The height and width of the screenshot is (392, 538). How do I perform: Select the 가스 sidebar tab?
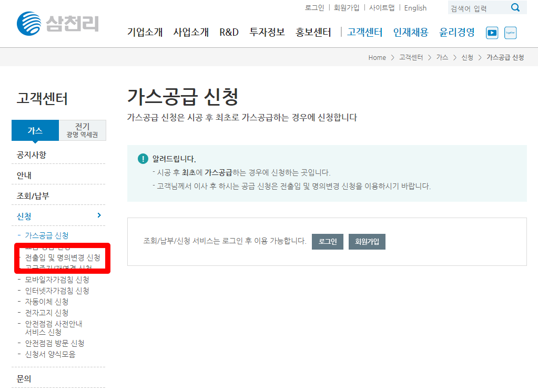(35, 130)
